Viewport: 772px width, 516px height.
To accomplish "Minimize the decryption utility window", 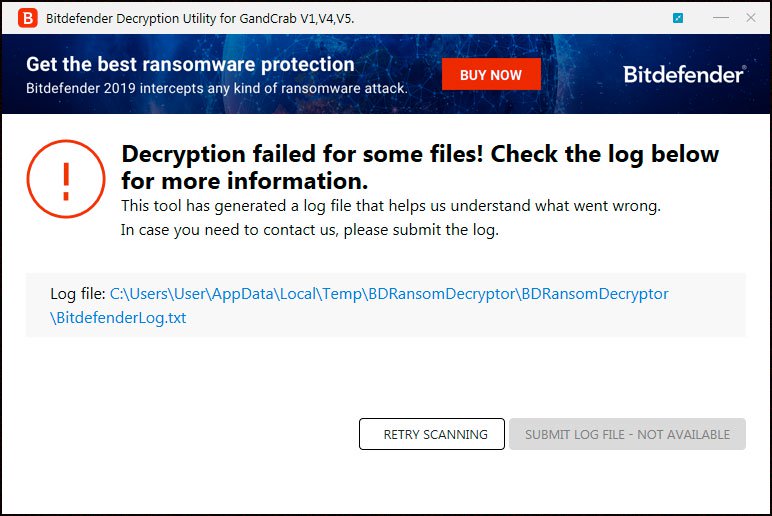I will (720, 18).
